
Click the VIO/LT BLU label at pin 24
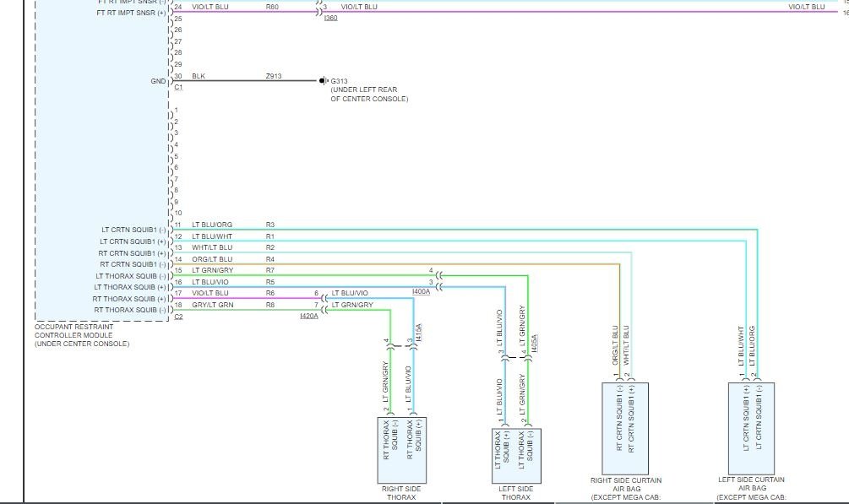click(x=210, y=7)
